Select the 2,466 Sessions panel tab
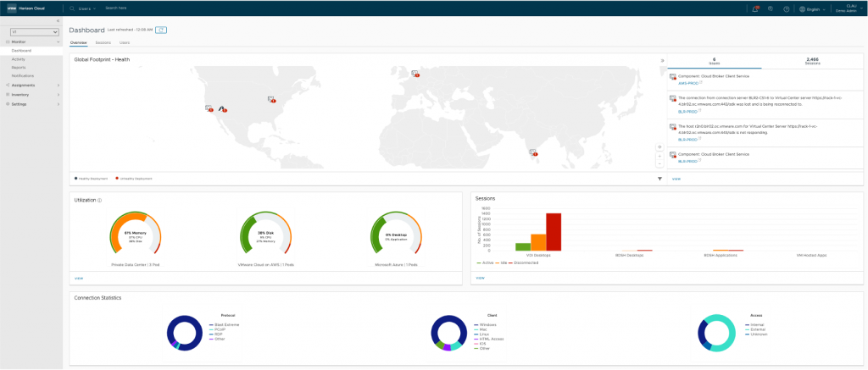The height and width of the screenshot is (370, 868). pyautogui.click(x=812, y=61)
